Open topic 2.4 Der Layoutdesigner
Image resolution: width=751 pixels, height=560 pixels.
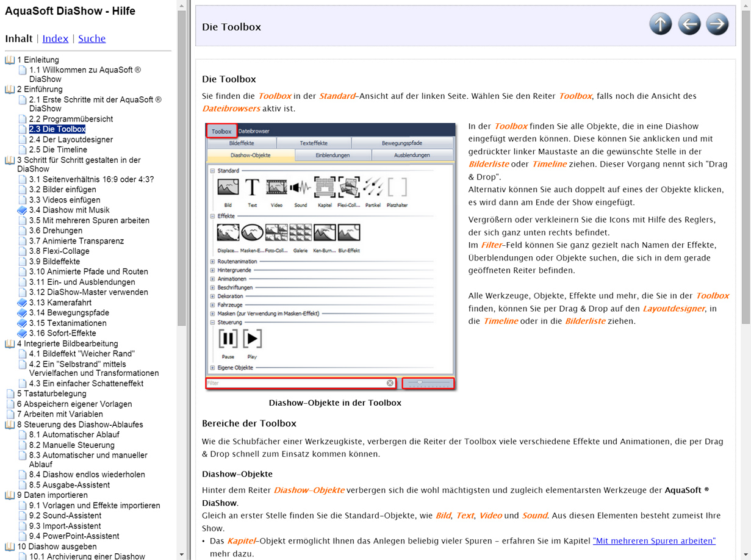click(x=71, y=140)
